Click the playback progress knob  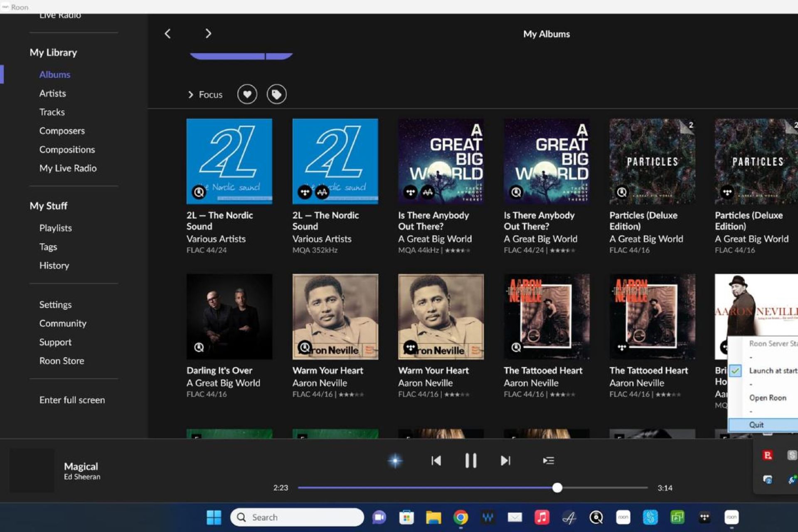557,488
